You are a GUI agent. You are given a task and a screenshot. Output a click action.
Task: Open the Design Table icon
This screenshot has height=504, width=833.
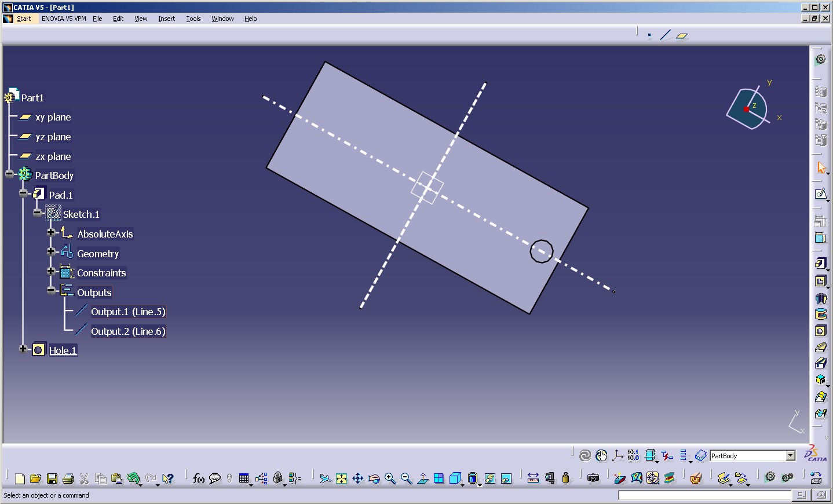click(x=244, y=479)
